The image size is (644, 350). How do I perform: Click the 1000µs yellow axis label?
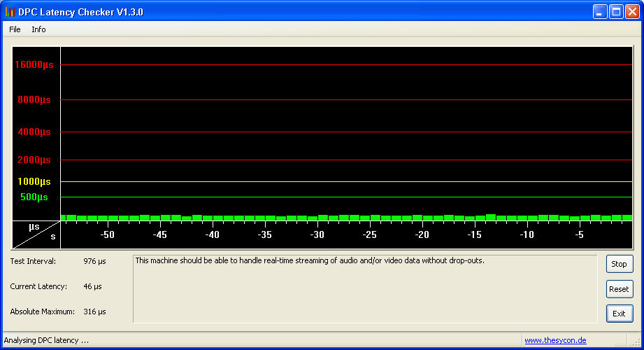coord(34,181)
